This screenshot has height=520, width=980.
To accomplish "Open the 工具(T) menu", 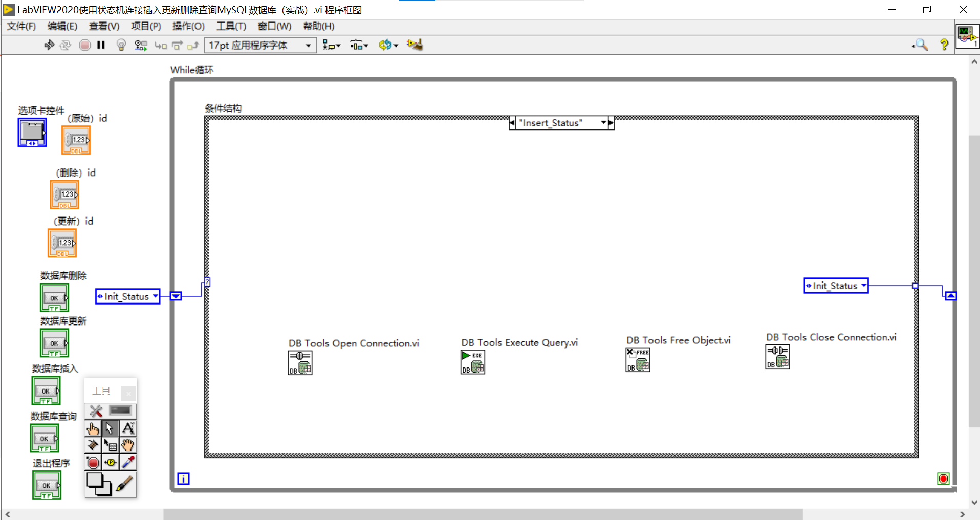I will [x=231, y=26].
